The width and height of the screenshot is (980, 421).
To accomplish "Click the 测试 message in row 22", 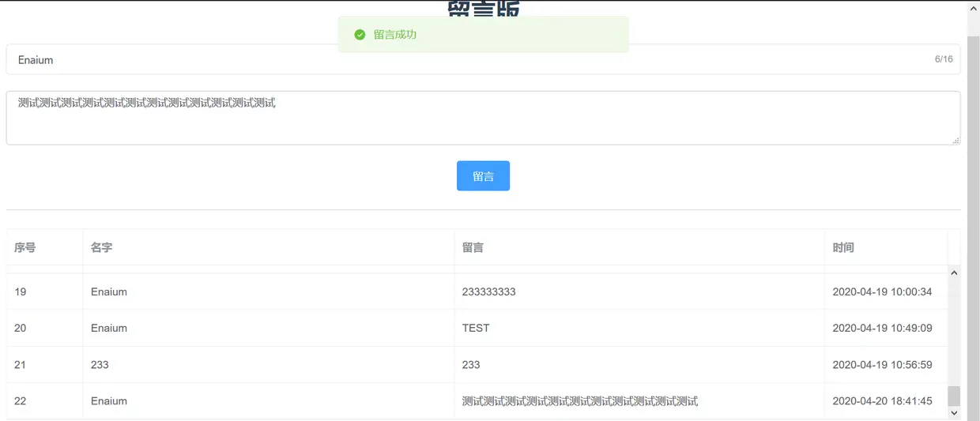I will click(580, 400).
